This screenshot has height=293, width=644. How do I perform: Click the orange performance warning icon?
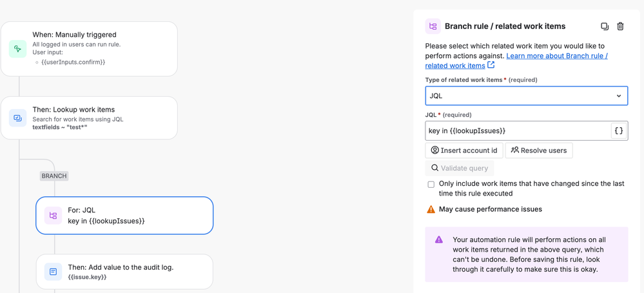[x=431, y=209]
